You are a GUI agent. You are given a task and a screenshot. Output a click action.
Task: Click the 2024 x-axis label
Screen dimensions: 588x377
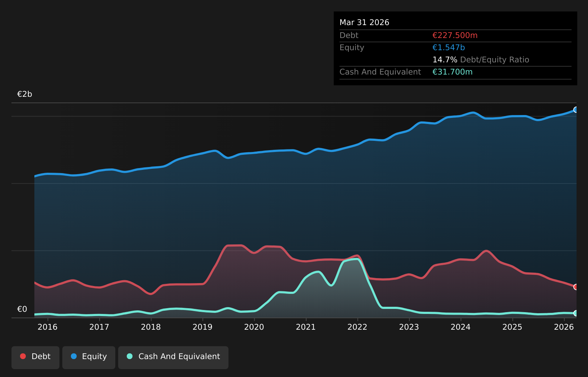(x=461, y=327)
